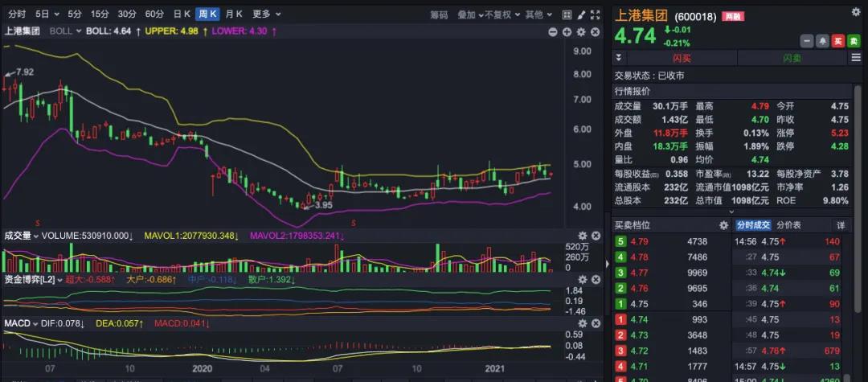The height and width of the screenshot is (382, 868).
Task: Close the MACD indicator panel
Action: (596, 322)
